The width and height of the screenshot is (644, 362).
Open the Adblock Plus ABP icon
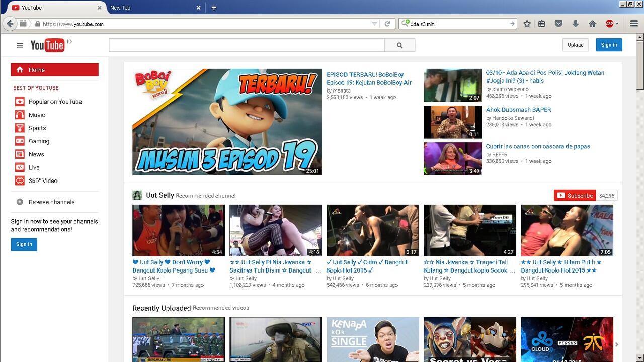609,24
